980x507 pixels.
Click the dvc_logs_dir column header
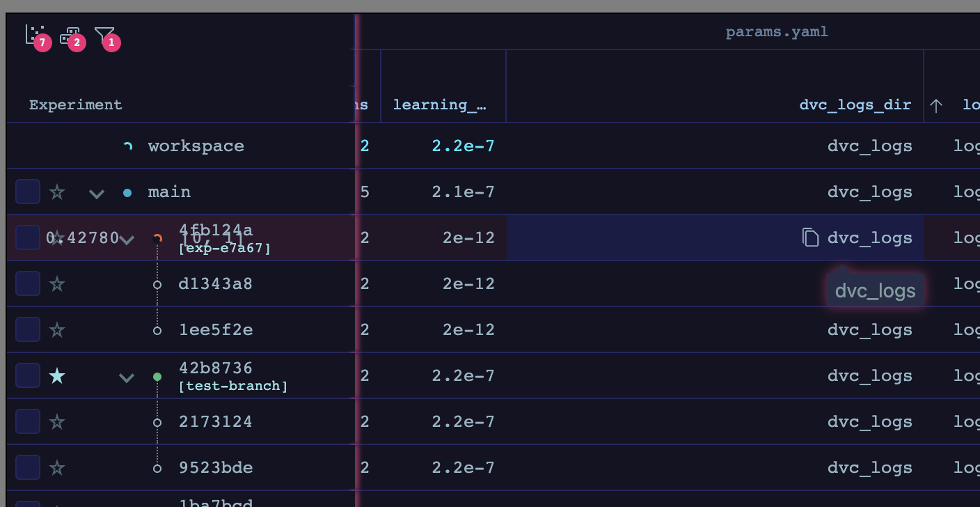(855, 104)
